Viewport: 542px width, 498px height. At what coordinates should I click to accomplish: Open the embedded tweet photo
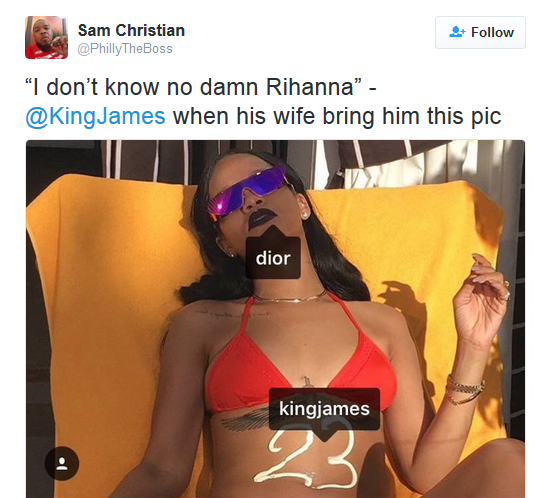(275, 319)
